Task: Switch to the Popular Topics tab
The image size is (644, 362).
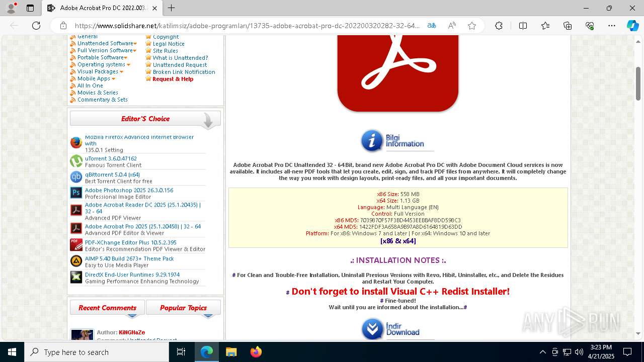Action: [183, 308]
